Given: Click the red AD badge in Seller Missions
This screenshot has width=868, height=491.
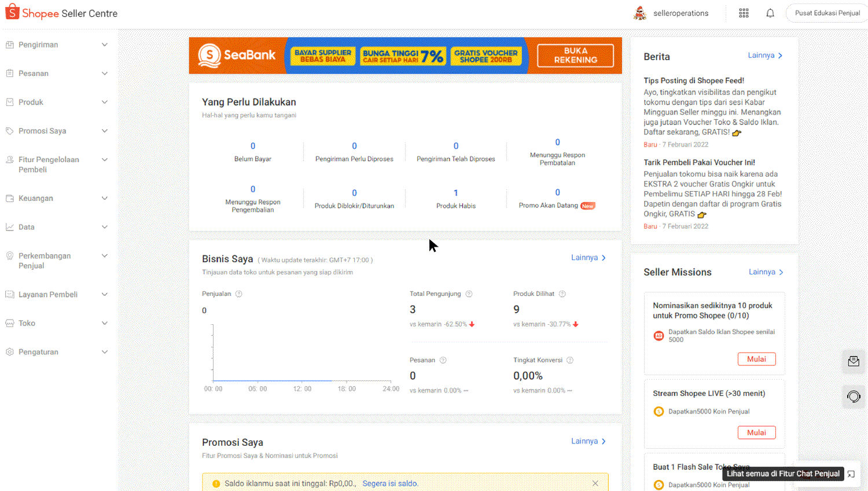Looking at the screenshot, I should pyautogui.click(x=659, y=335).
